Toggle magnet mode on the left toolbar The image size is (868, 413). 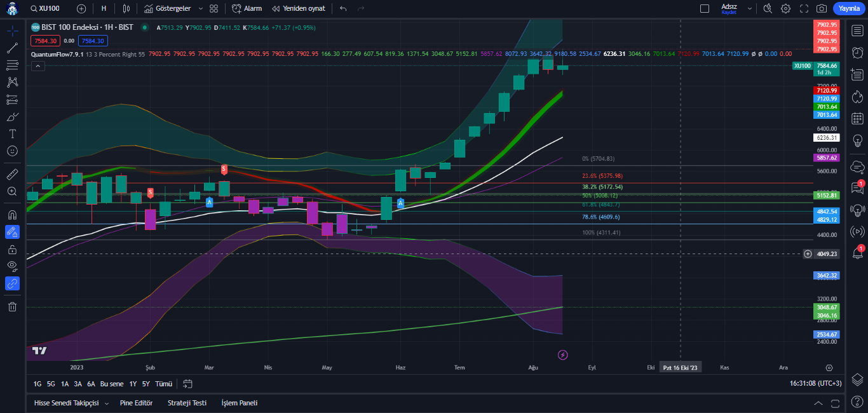(x=12, y=215)
